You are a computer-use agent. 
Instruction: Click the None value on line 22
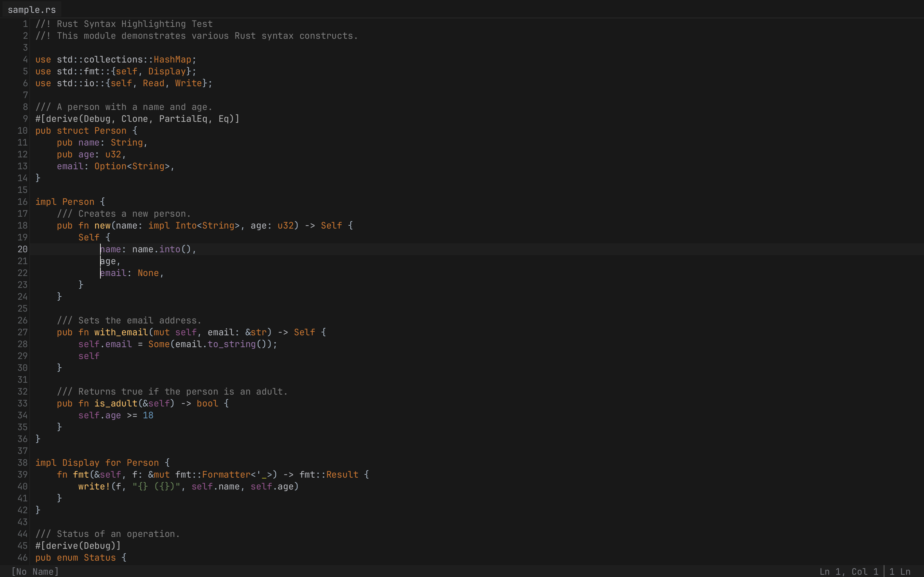point(149,272)
